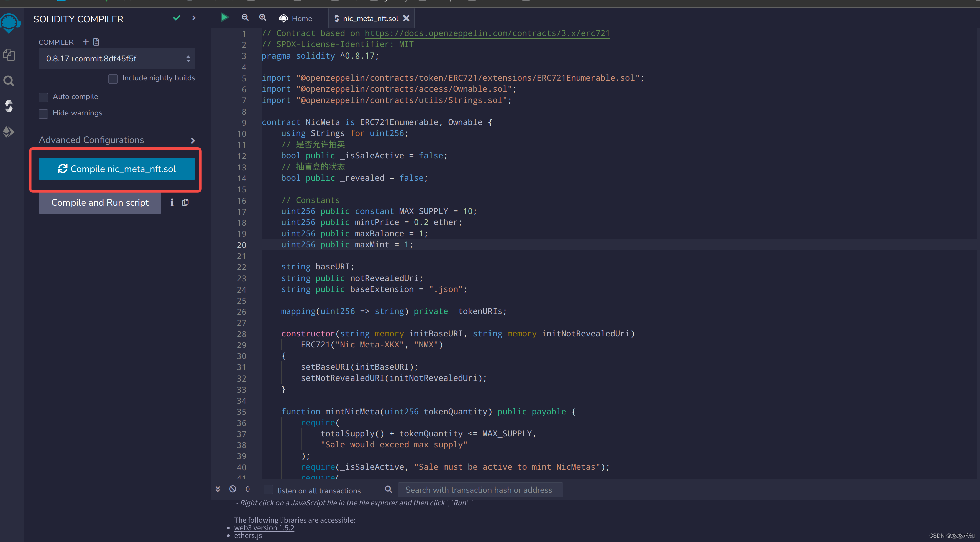
Task: Toggle the Auto compile checkbox
Action: (x=43, y=97)
